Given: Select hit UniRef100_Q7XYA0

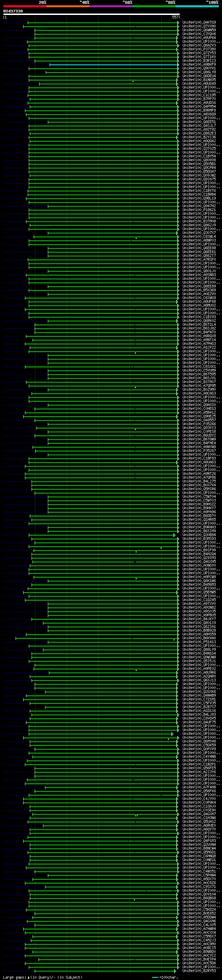Looking at the screenshot, I should point(199,26).
